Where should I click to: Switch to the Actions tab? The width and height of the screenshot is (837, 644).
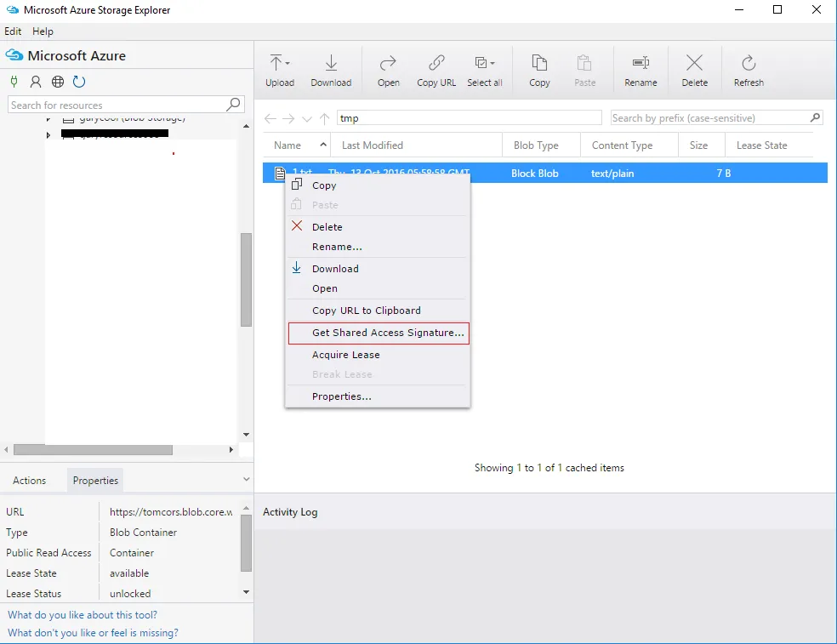(x=30, y=480)
